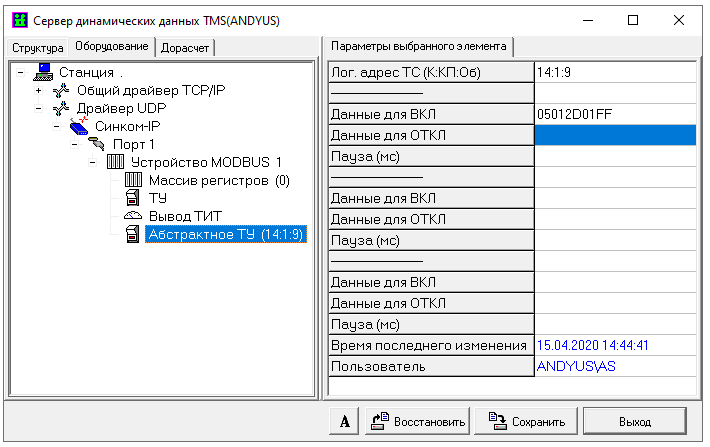Click the Общий драйвер TCP/IP network icon
The image size is (710, 447).
tap(61, 90)
